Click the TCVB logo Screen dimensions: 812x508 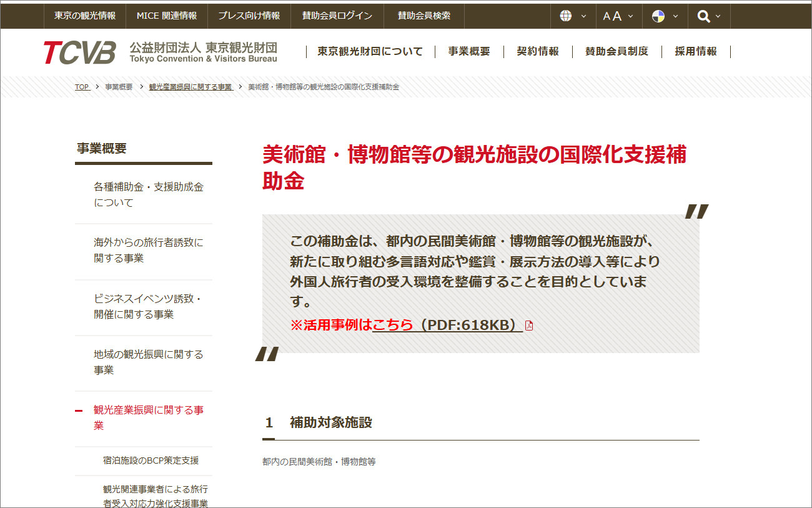pos(79,52)
